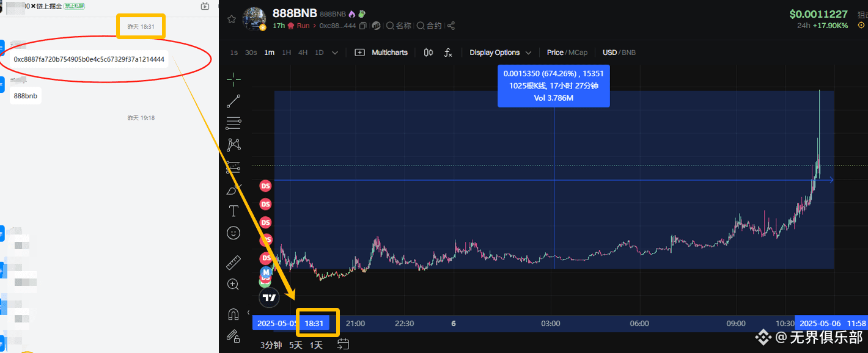Image resolution: width=868 pixels, height=353 pixels.
Task: Select the 30s chart interval
Action: [251, 53]
